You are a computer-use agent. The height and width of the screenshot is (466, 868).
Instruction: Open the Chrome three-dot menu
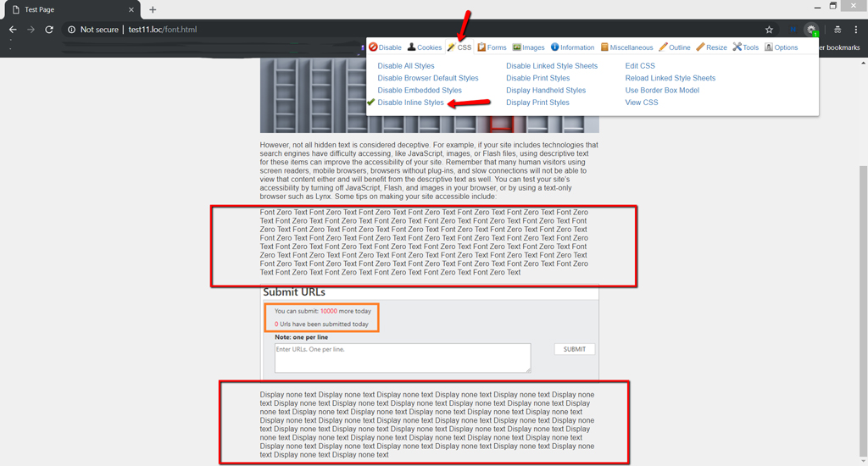click(856, 30)
